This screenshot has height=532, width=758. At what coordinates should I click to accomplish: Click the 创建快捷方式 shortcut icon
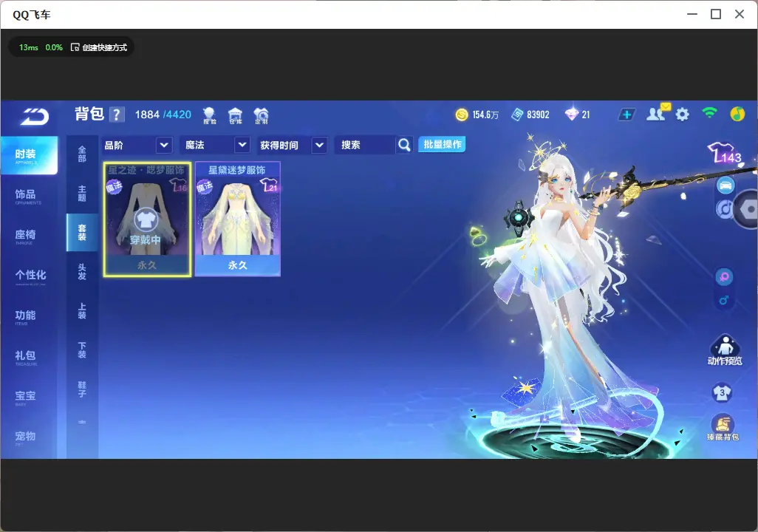pos(75,47)
